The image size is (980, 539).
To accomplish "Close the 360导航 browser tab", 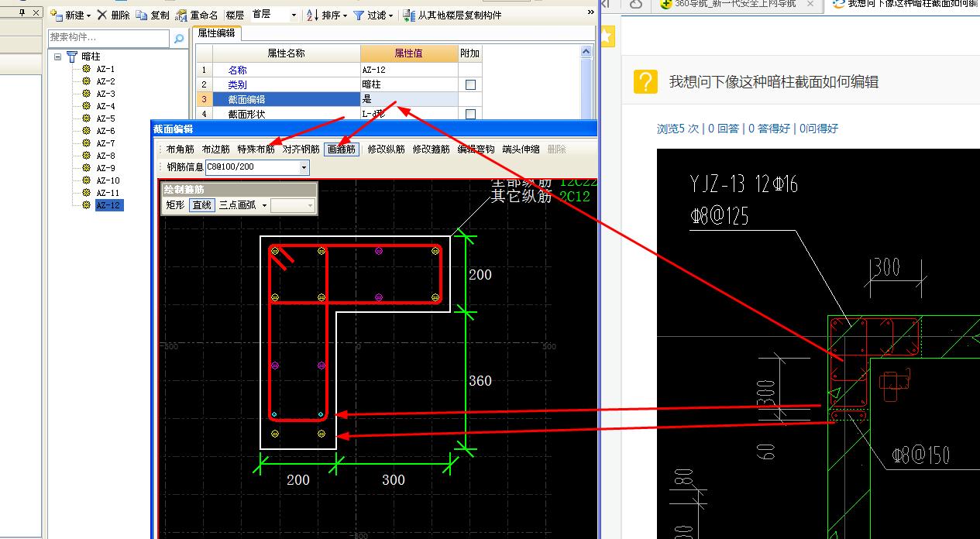I will coord(810,5).
